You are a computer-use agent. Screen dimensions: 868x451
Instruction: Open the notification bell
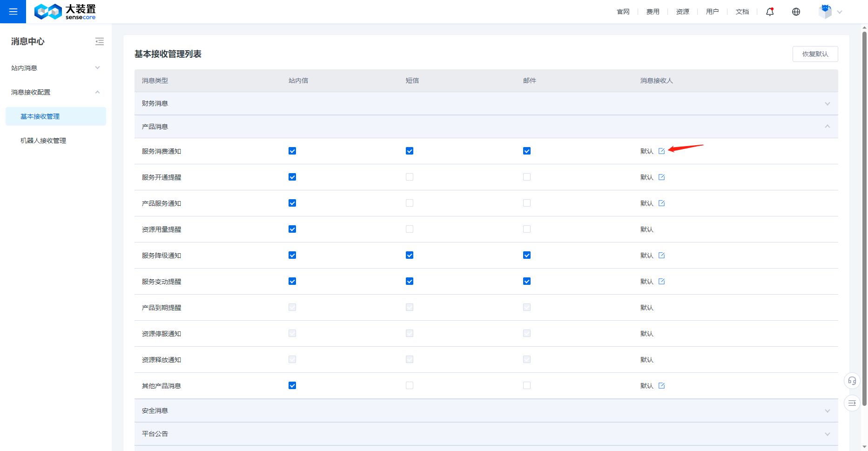770,12
